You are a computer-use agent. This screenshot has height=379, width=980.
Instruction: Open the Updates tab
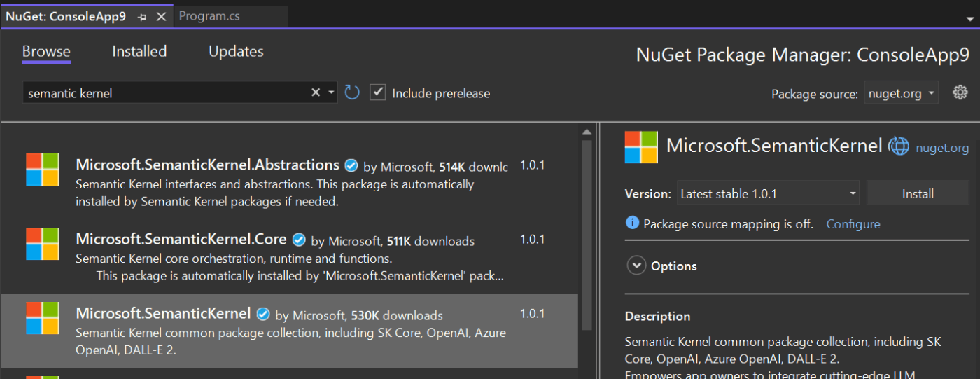[x=236, y=51]
